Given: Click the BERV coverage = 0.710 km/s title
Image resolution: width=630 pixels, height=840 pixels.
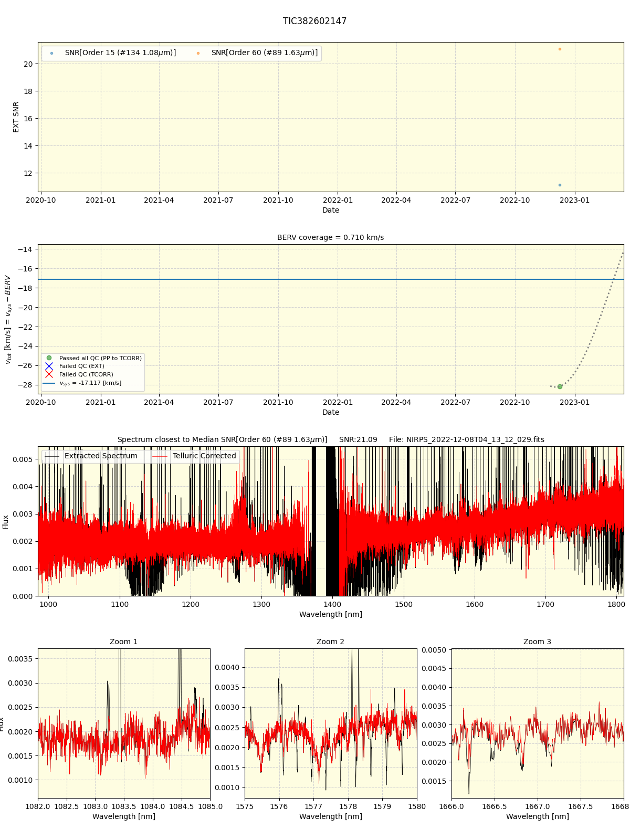Looking at the screenshot, I should pyautogui.click(x=330, y=237).
